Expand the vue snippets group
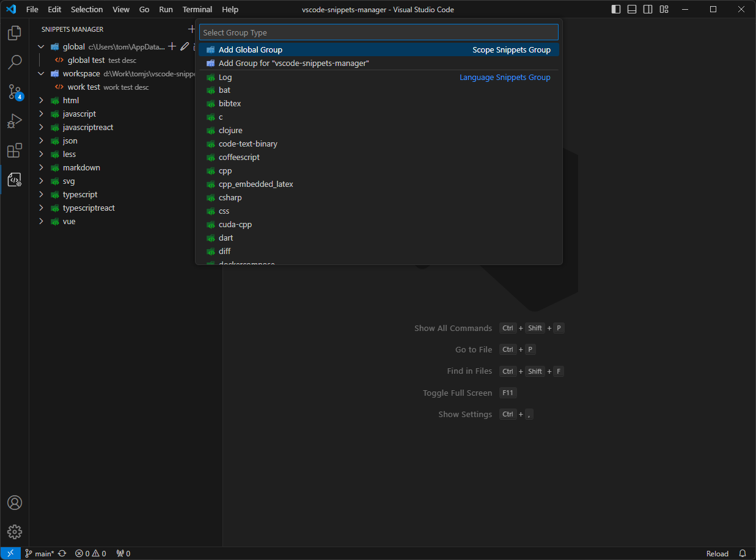The image size is (756, 560). coord(42,221)
